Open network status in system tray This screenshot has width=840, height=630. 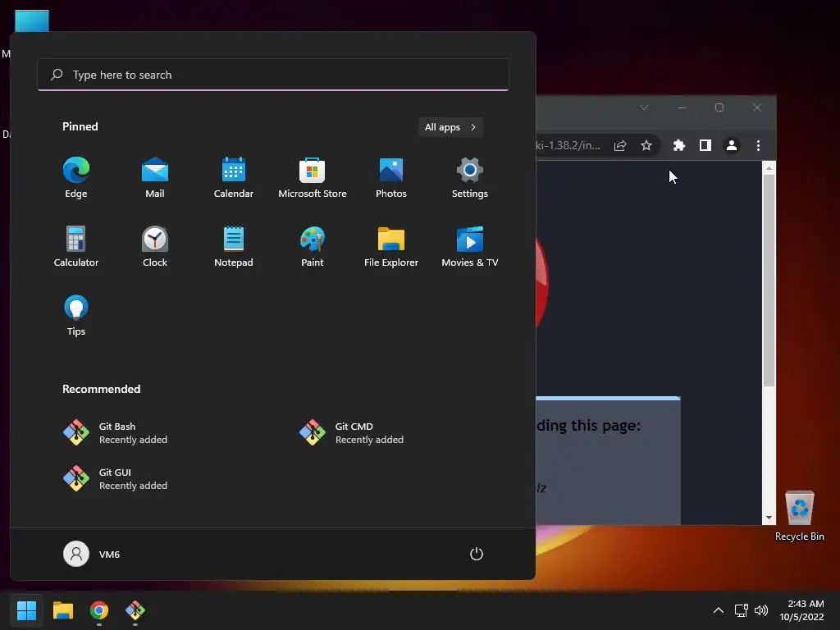[x=742, y=610]
